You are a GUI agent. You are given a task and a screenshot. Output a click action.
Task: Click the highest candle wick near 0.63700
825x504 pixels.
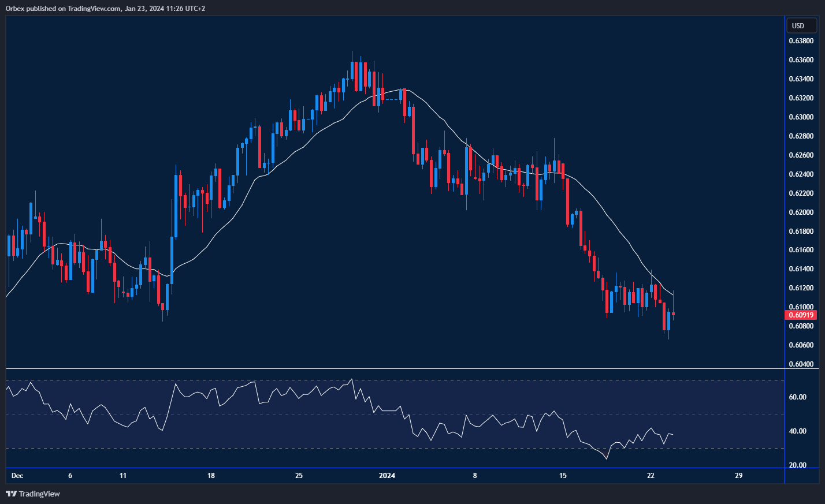(x=352, y=53)
